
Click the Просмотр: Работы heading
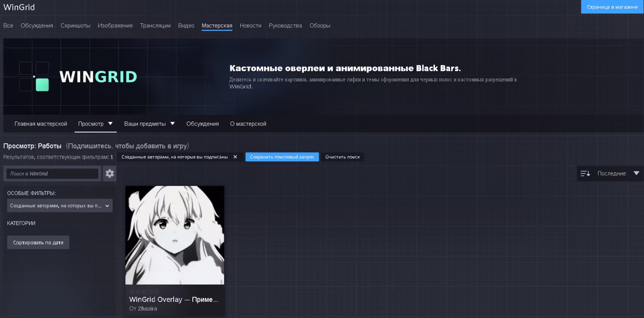[x=32, y=146]
